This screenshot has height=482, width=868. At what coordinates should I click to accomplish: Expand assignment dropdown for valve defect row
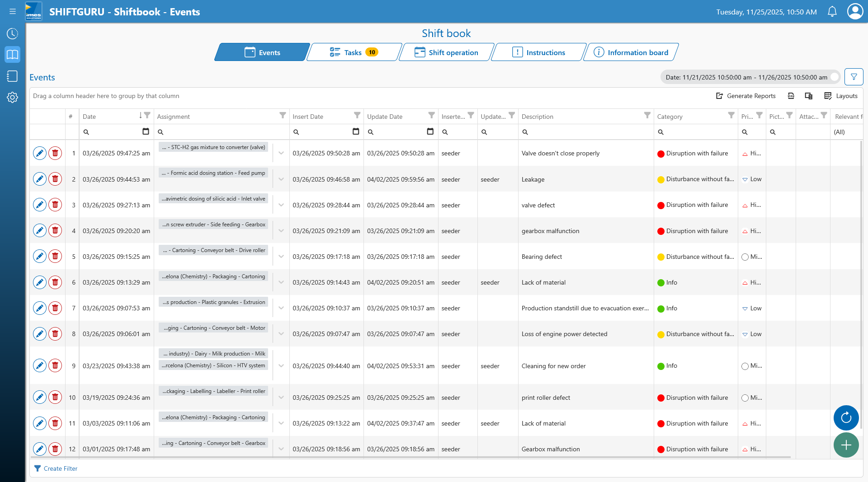(281, 205)
